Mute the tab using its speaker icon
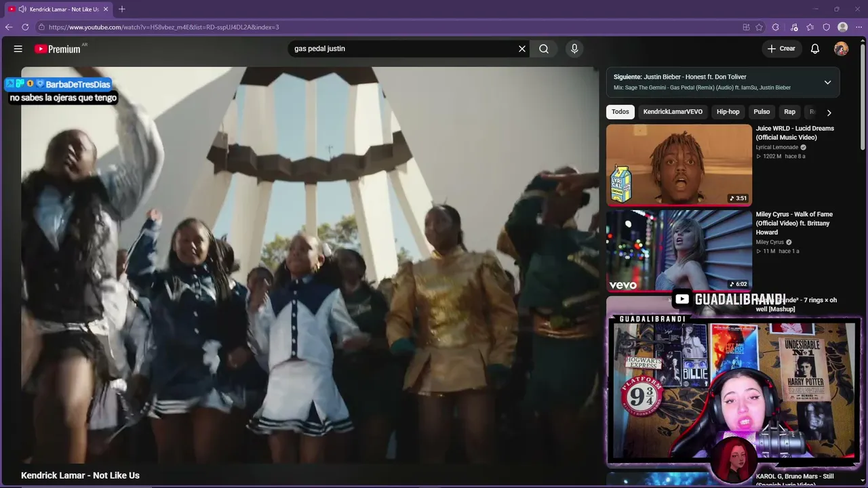This screenshot has width=868, height=488. pyautogui.click(x=22, y=9)
